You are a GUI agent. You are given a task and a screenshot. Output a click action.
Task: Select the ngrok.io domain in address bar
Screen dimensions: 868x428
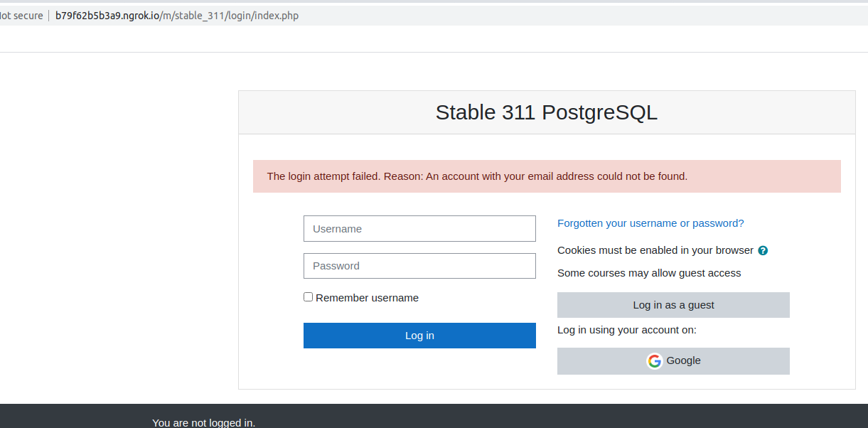(107, 16)
